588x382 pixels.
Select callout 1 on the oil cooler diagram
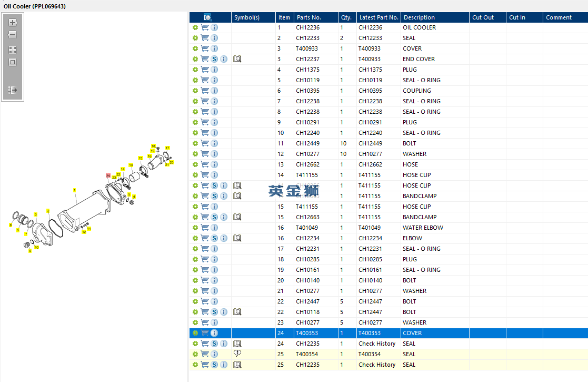[x=75, y=191]
